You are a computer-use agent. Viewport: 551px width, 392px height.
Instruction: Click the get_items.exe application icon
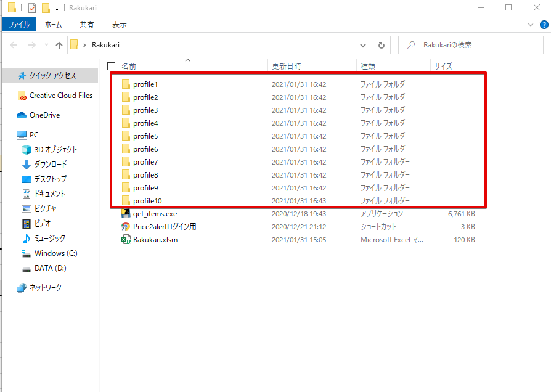(x=125, y=214)
